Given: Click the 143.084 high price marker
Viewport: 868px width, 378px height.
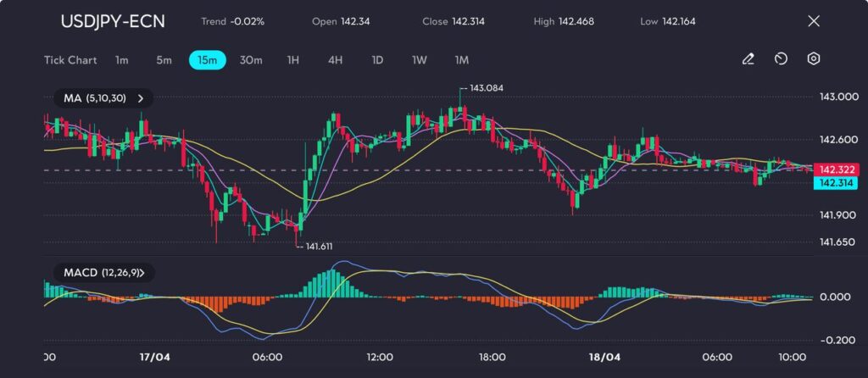Looking at the screenshot, I should pyautogui.click(x=480, y=88).
